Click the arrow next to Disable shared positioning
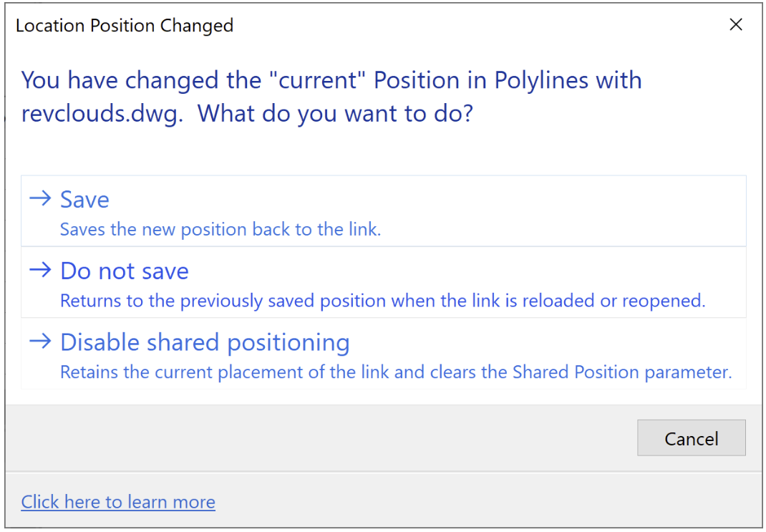This screenshot has height=532, width=766. [x=40, y=342]
